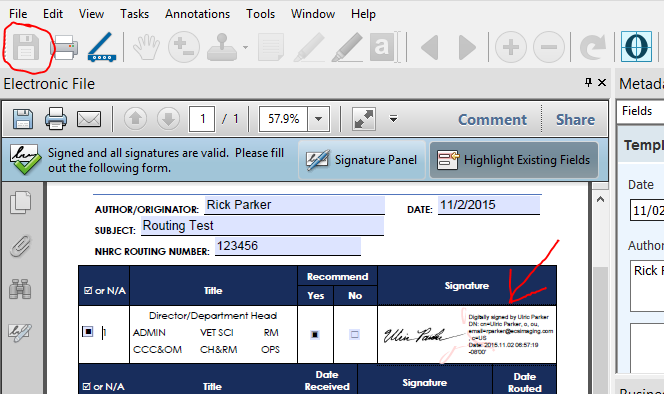The height and width of the screenshot is (394, 664).
Task: Open the Edit menu
Action: coord(53,14)
